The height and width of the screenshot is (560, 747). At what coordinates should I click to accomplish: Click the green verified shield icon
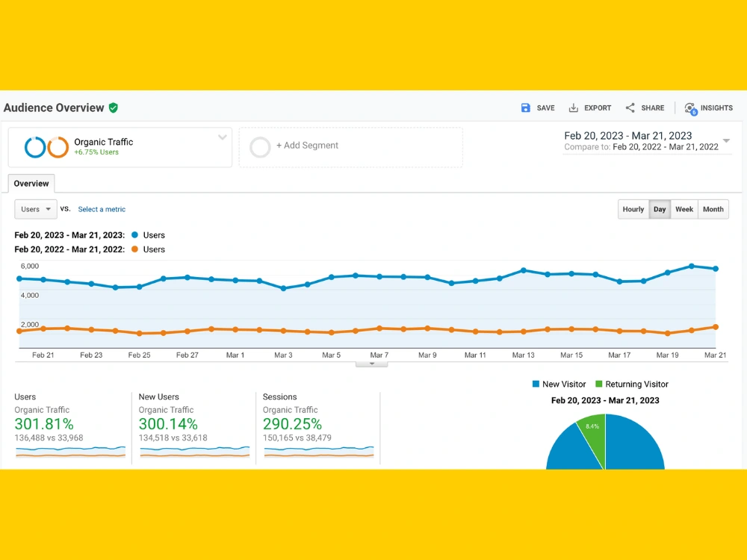pyautogui.click(x=114, y=108)
